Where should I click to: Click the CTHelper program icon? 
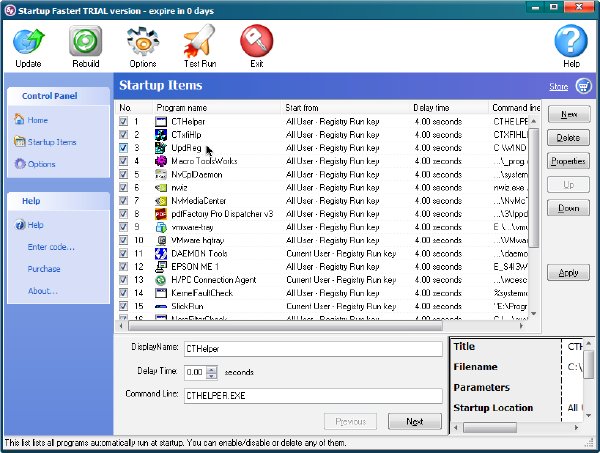tap(161, 122)
